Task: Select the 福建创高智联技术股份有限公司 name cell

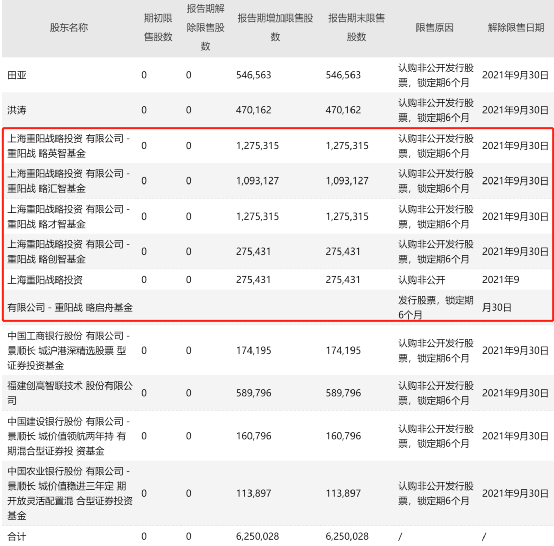Action: tap(70, 393)
